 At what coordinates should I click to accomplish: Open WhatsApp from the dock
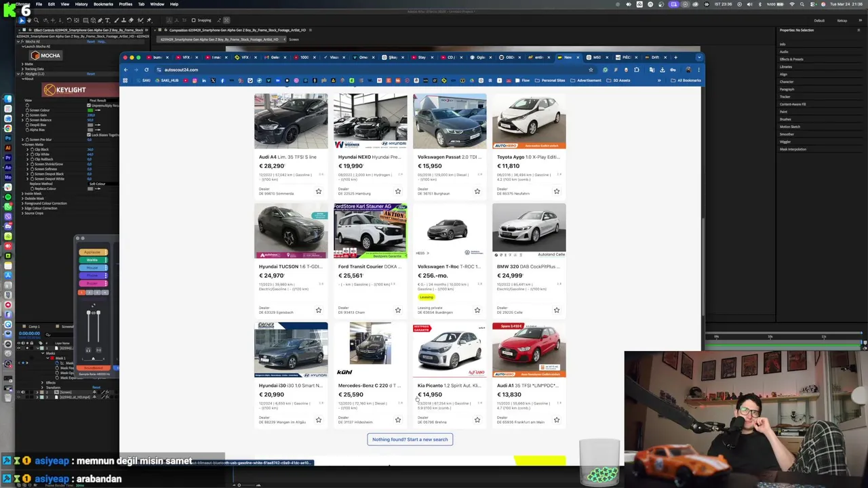point(8,207)
